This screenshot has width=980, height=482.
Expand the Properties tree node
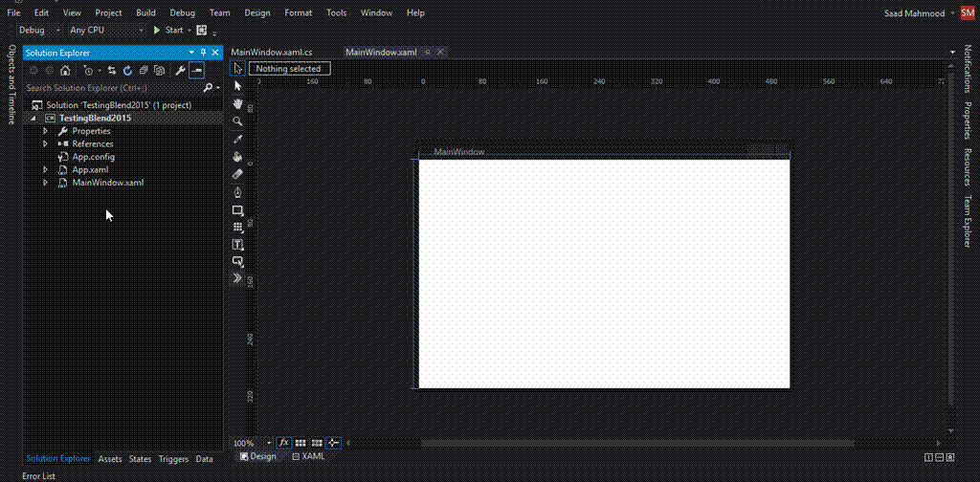point(45,131)
